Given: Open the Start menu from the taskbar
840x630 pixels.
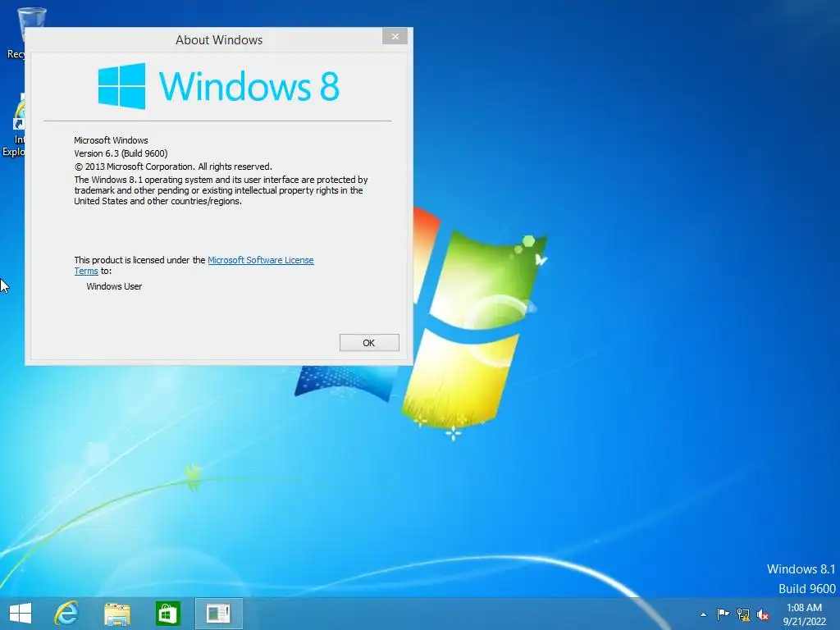Looking at the screenshot, I should tap(21, 614).
